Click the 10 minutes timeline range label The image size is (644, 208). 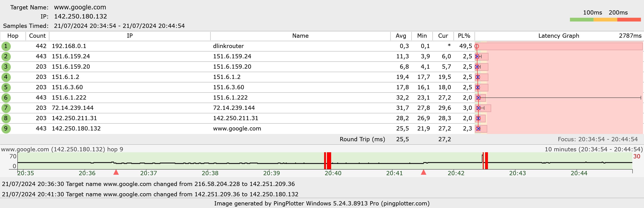pyautogui.click(x=593, y=149)
